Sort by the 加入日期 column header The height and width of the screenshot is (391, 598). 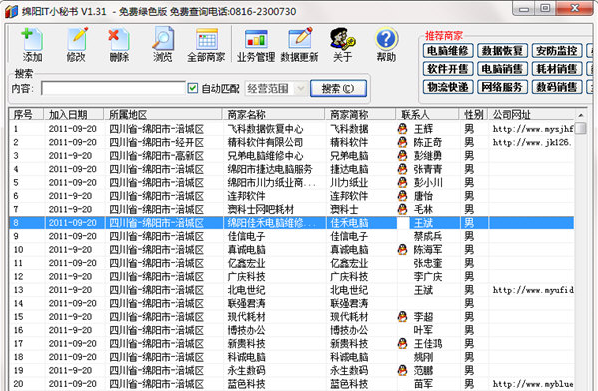(74, 114)
